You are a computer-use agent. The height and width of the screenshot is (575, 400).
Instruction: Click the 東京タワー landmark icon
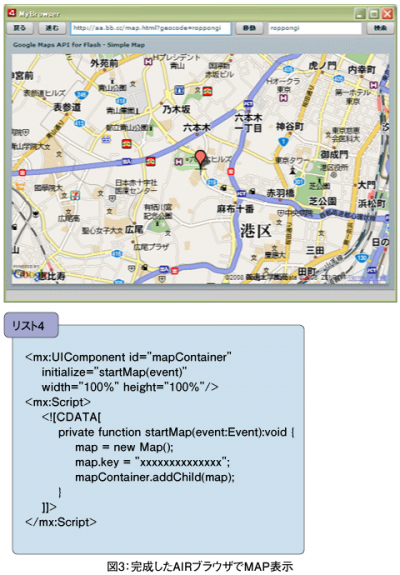tap(292, 171)
